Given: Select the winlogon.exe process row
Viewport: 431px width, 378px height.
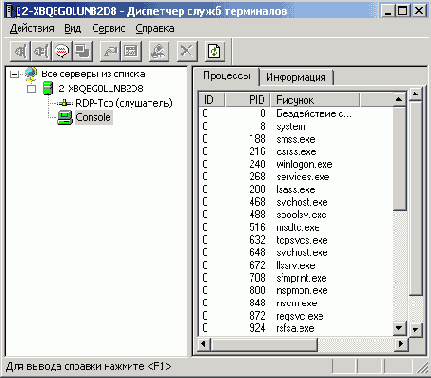Looking at the screenshot, I should 296,164.
